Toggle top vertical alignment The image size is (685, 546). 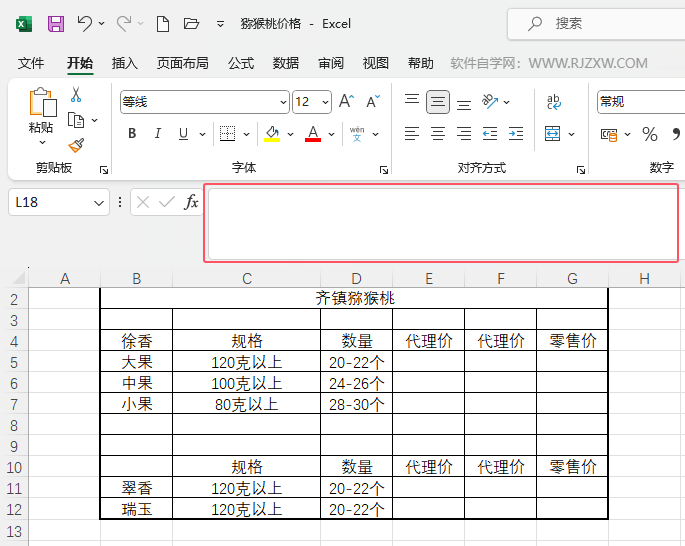pos(412,99)
